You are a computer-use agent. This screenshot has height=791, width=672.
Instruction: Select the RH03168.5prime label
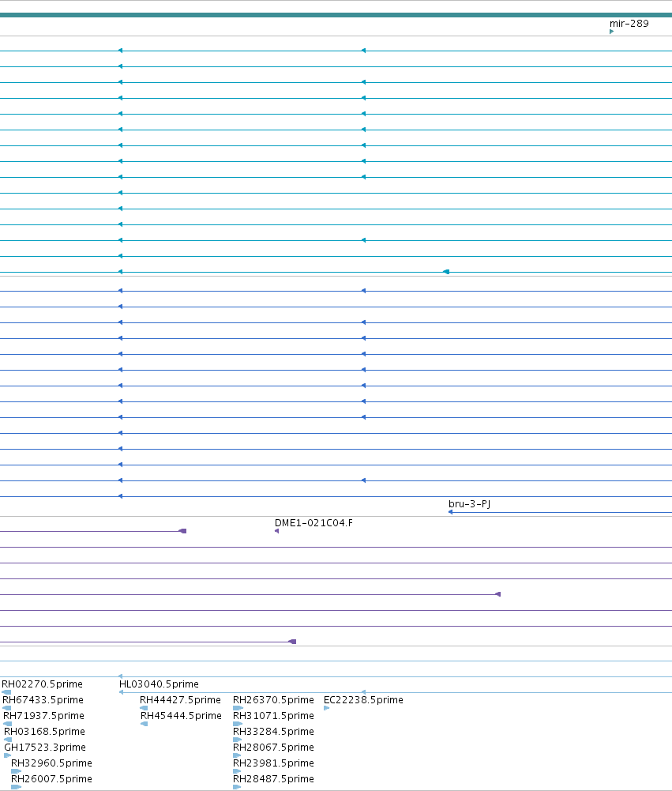tap(44, 732)
